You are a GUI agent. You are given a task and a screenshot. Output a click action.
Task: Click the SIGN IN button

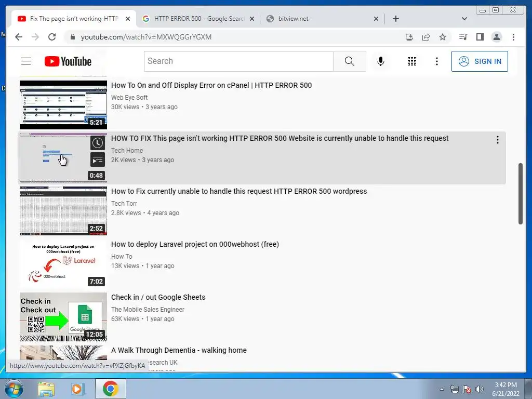480,61
